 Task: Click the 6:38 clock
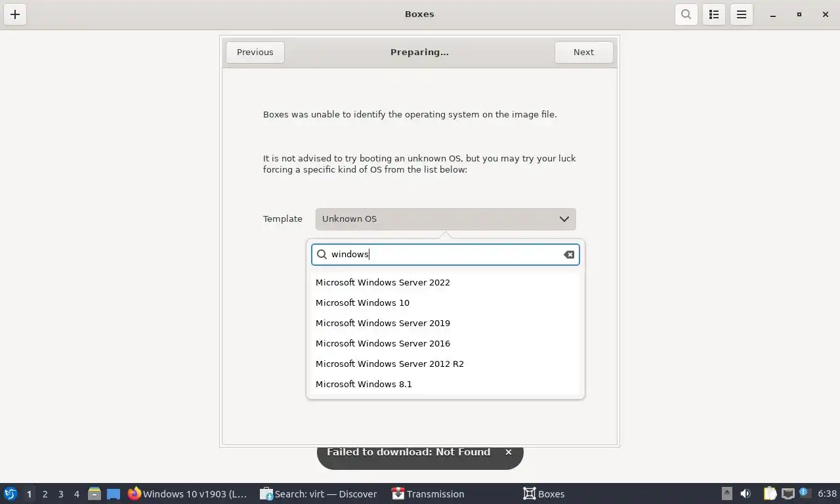828,494
